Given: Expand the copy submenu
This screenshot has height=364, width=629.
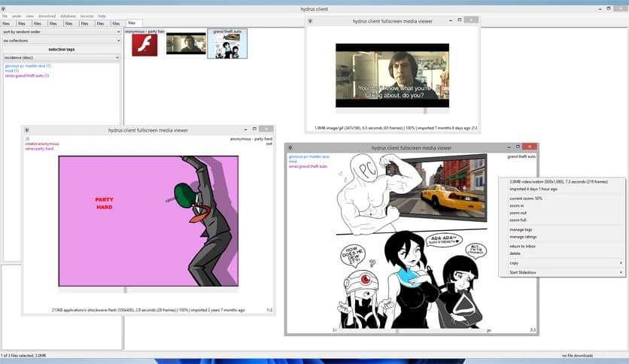Looking at the screenshot, I should pos(561,263).
